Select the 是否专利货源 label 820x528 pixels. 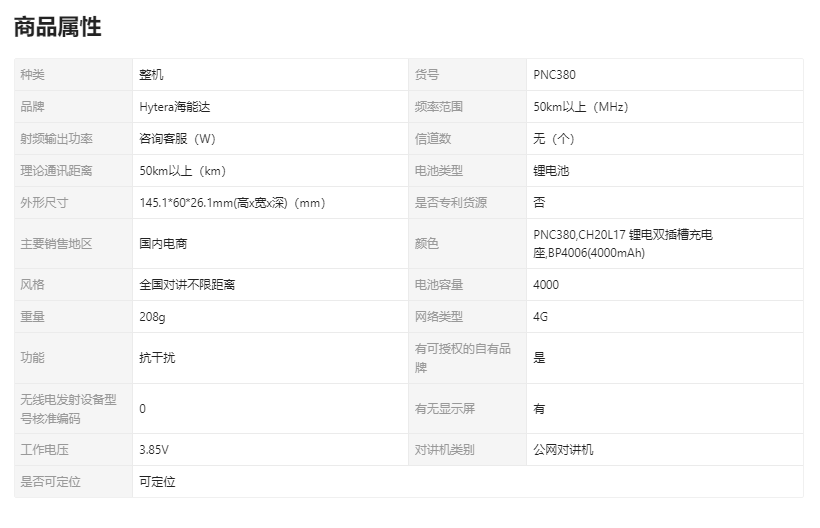pos(451,202)
